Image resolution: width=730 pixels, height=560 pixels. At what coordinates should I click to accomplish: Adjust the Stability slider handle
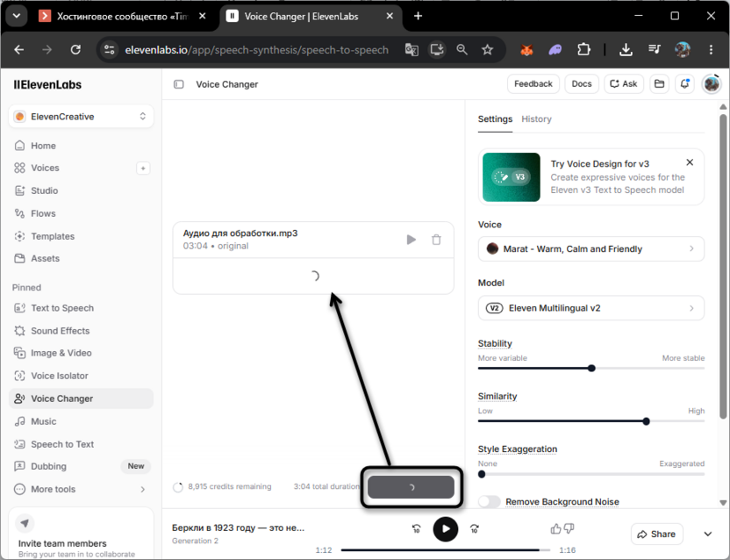pyautogui.click(x=591, y=368)
